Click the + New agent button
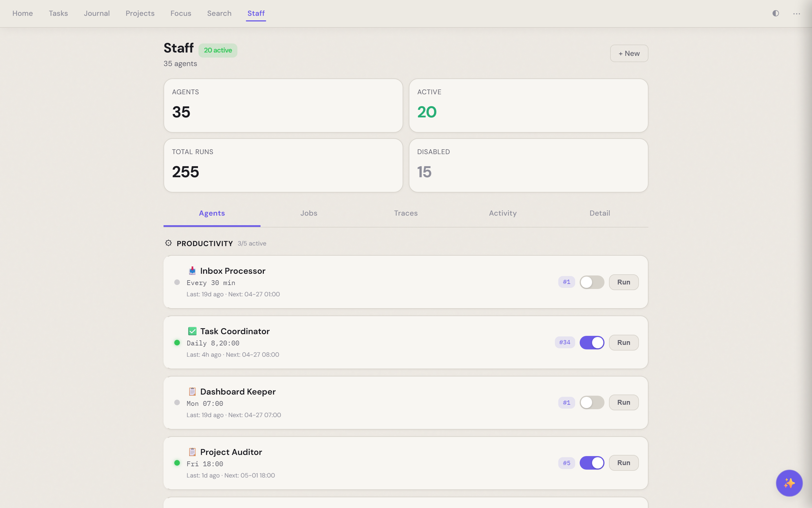 (629, 53)
